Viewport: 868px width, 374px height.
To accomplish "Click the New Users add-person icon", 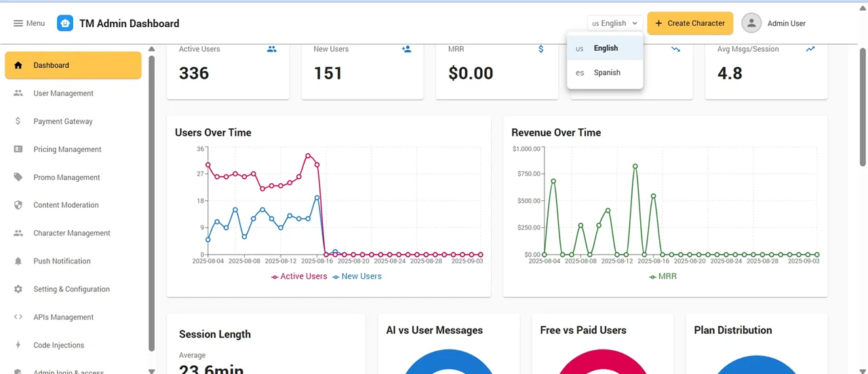I will [x=406, y=50].
